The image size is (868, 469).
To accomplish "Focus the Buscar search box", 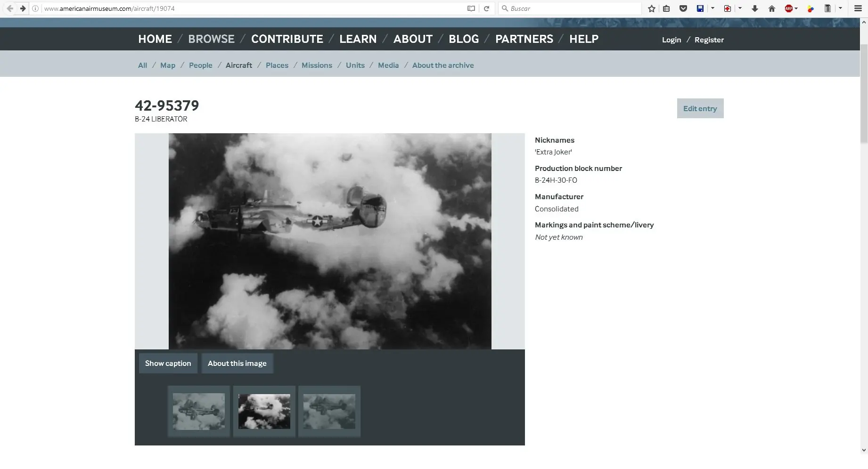I will (570, 8).
